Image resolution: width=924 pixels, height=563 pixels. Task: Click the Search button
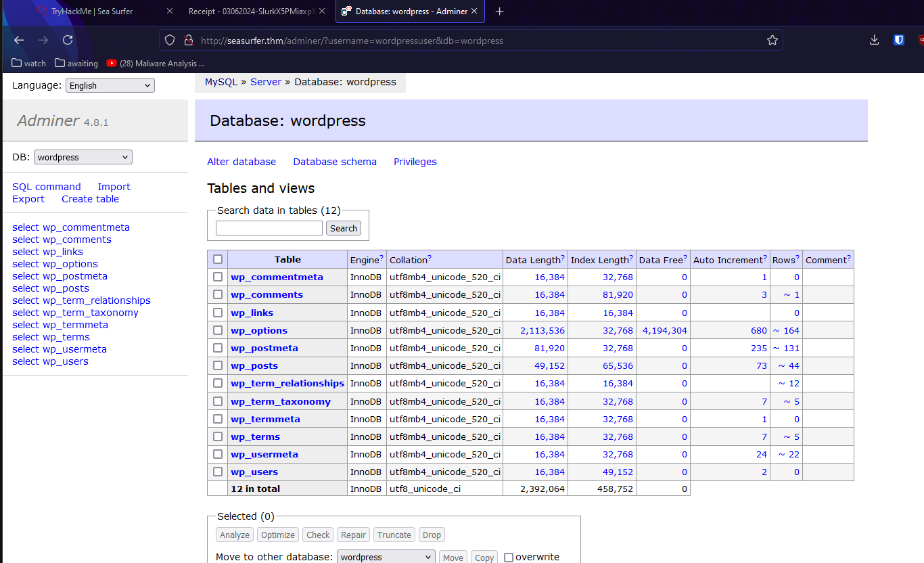(344, 228)
